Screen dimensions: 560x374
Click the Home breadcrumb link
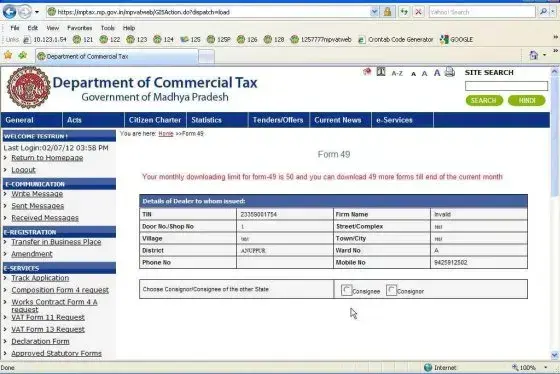tap(166, 134)
